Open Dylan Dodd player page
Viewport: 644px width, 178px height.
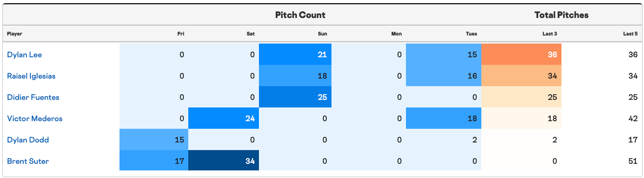pos(28,140)
